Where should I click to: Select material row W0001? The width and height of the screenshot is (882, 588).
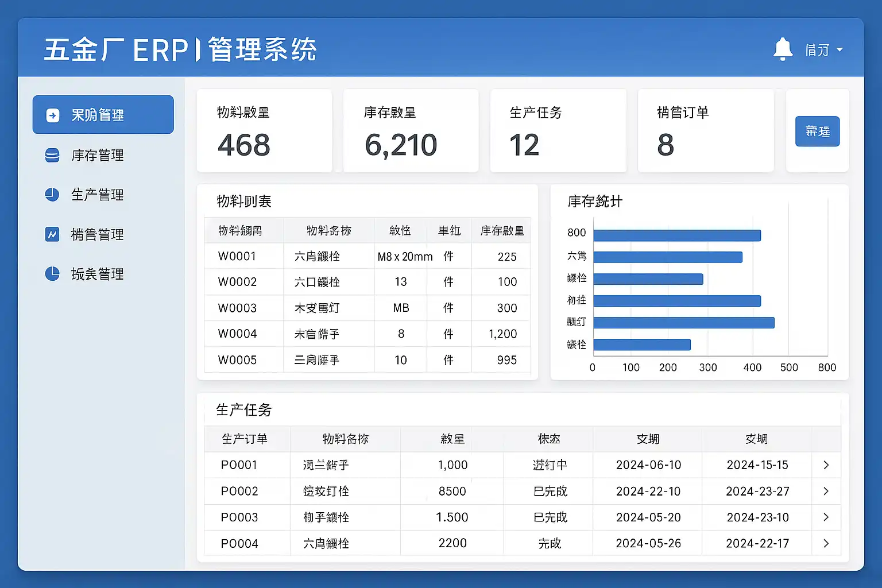(x=367, y=257)
